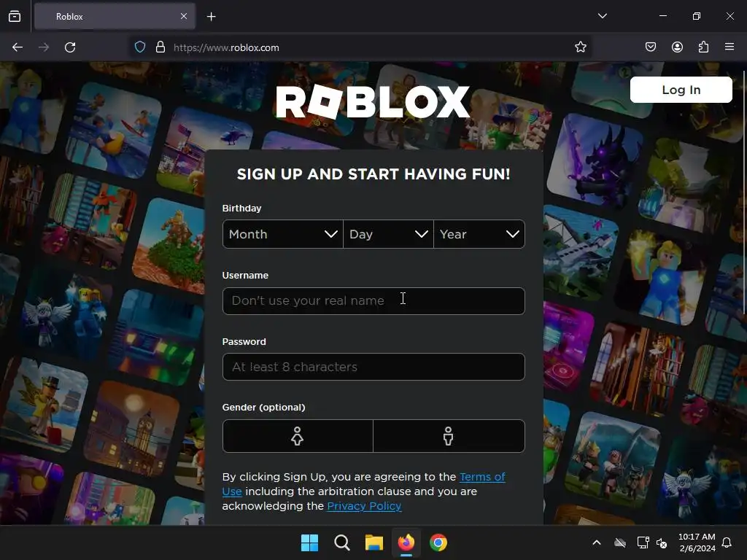The height and width of the screenshot is (560, 747).
Task: Select male gender option
Action: point(449,436)
